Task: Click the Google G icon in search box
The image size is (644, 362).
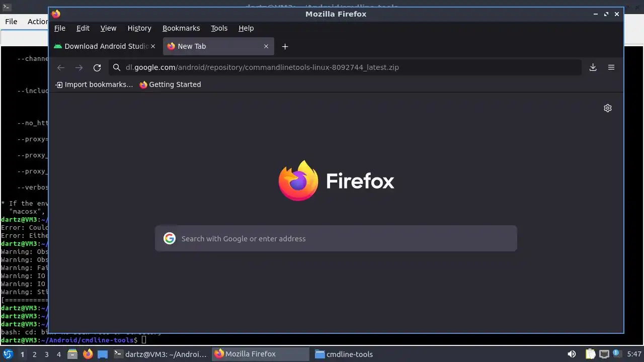Action: 170,239
